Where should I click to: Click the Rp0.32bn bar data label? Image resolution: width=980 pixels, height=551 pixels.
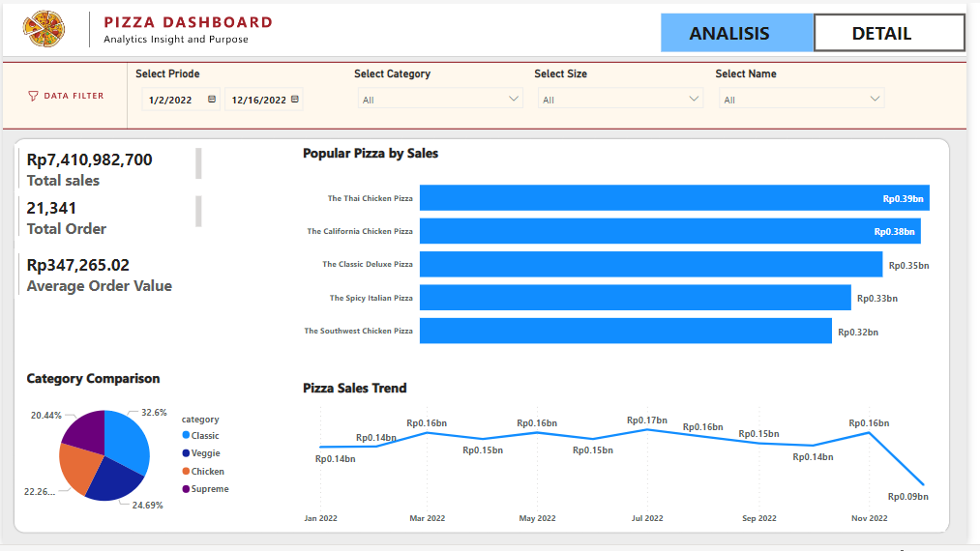(x=858, y=333)
